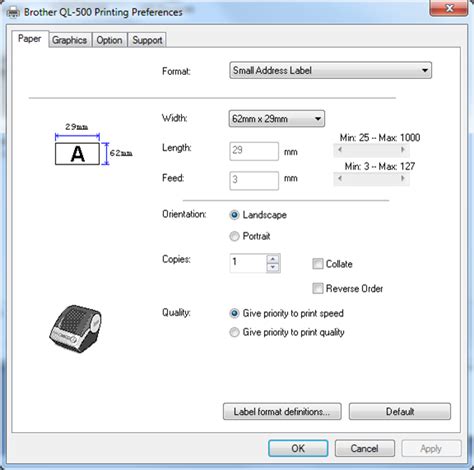Image resolution: width=474 pixels, height=470 pixels.
Task: Click the Length input field
Action: (254, 151)
